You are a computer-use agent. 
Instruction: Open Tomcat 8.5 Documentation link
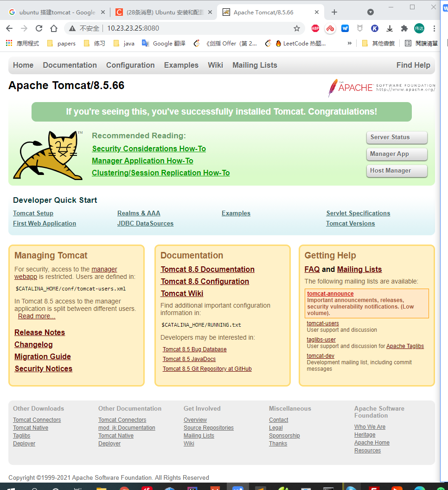pos(207,270)
